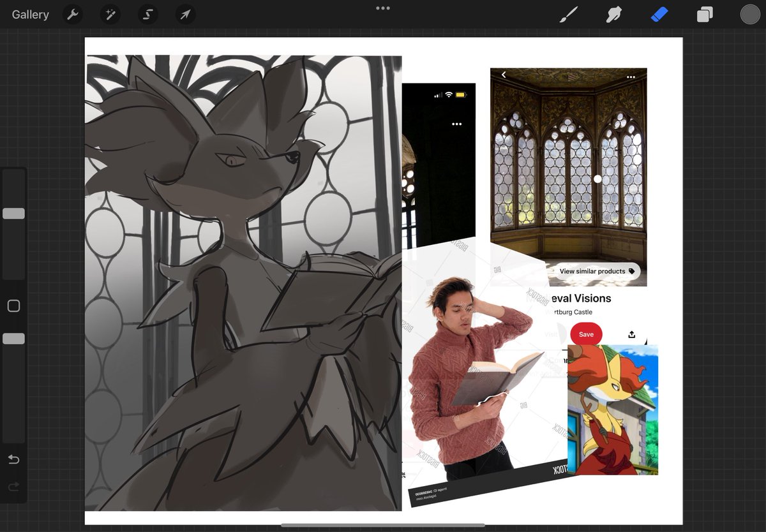Click View similar products button
This screenshot has width=766, height=532.
596,271
